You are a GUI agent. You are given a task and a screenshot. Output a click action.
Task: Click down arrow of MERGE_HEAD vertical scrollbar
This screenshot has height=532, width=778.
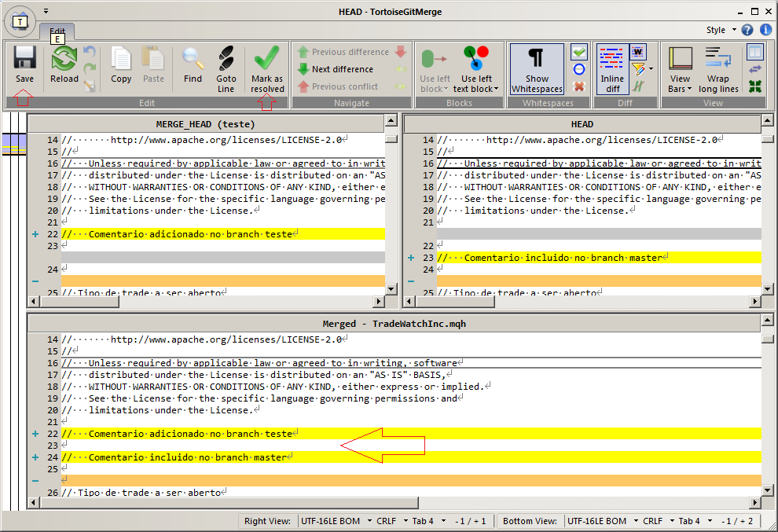(391, 288)
